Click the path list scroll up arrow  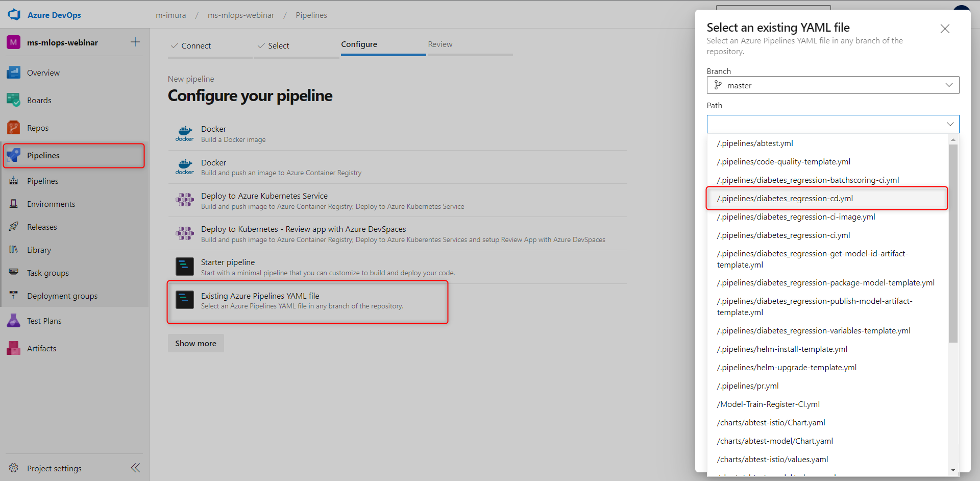(x=953, y=139)
